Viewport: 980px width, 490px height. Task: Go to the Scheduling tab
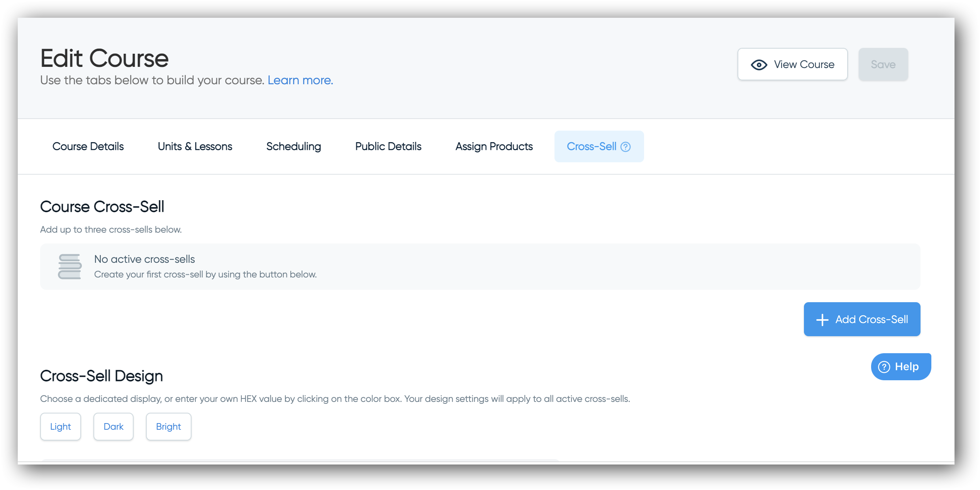click(293, 146)
